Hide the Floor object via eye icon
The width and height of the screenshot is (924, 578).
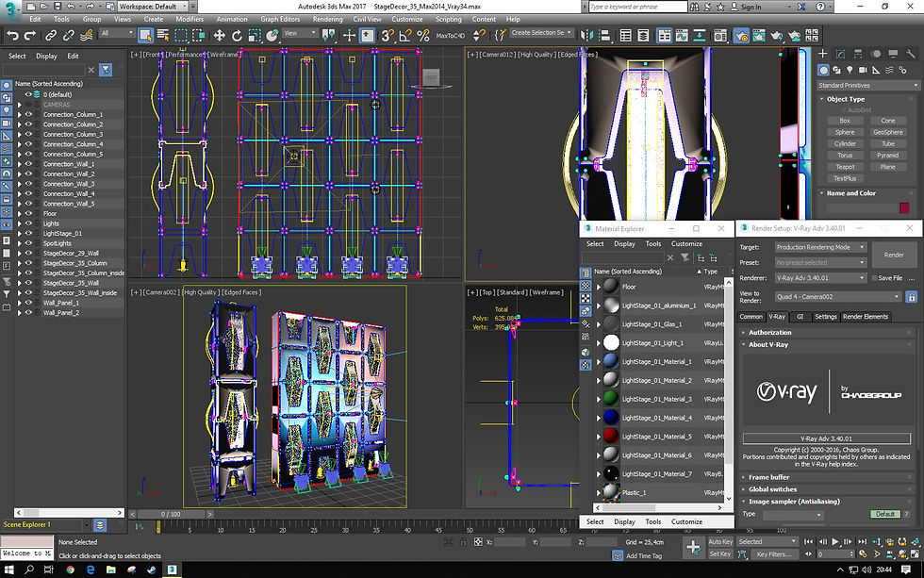(28, 213)
